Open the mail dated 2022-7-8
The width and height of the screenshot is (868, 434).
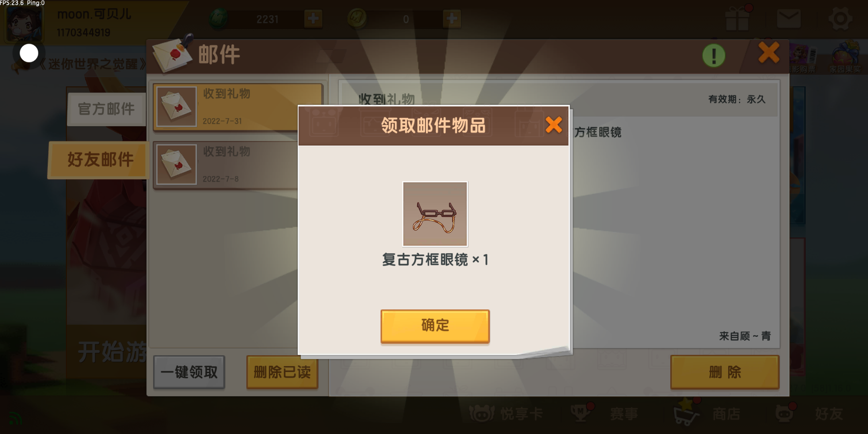click(226, 164)
